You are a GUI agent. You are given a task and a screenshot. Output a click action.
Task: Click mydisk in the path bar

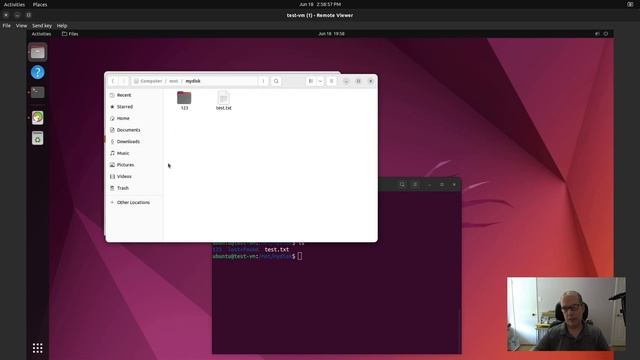(x=193, y=81)
